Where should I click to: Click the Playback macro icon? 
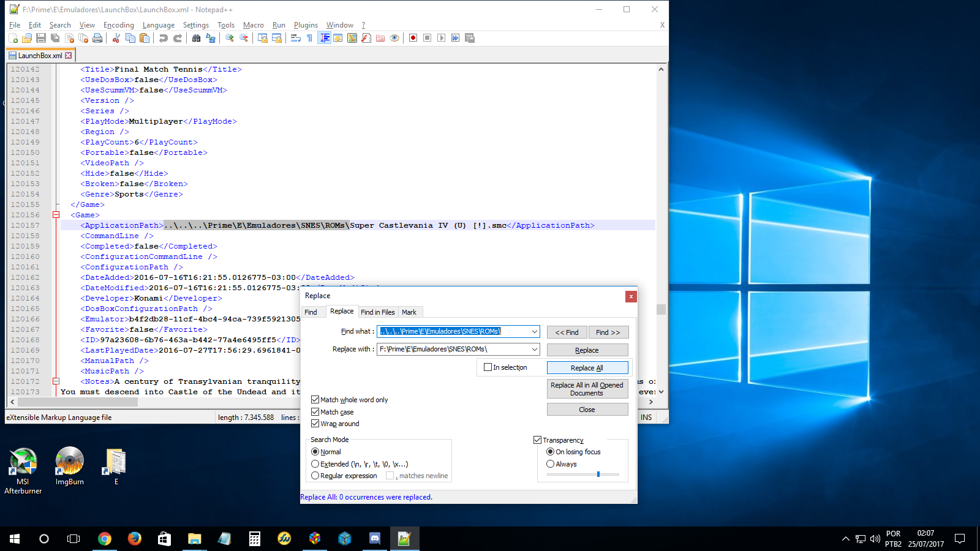click(x=442, y=38)
